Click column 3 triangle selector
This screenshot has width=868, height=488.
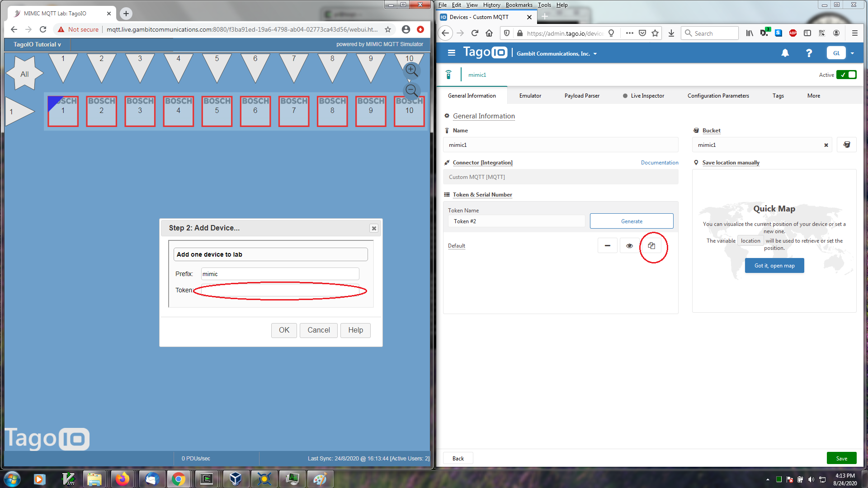(x=140, y=67)
